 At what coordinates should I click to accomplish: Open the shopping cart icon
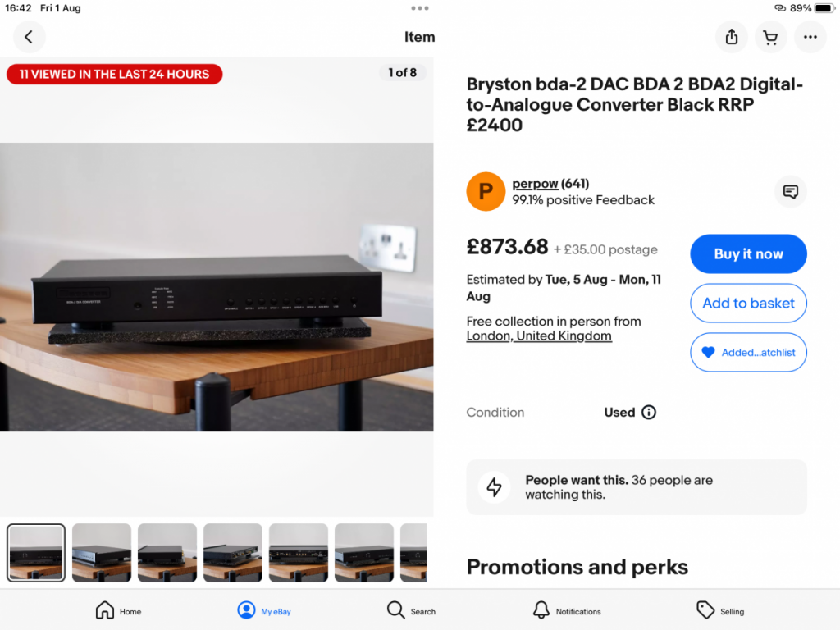[770, 37]
